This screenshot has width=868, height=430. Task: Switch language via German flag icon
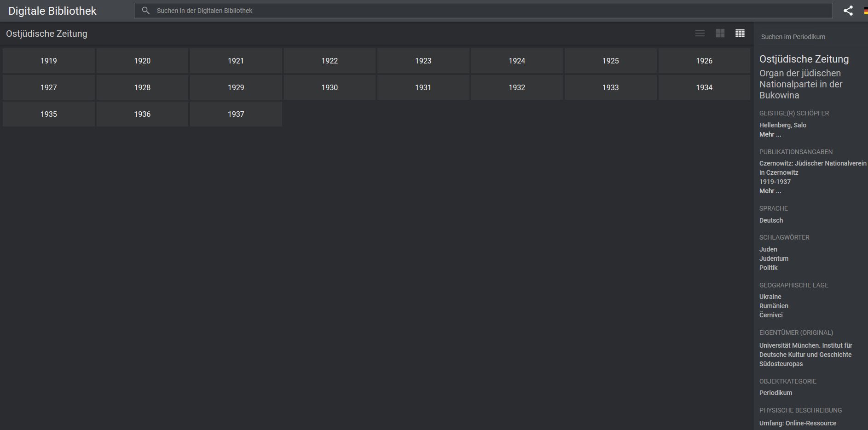click(865, 11)
